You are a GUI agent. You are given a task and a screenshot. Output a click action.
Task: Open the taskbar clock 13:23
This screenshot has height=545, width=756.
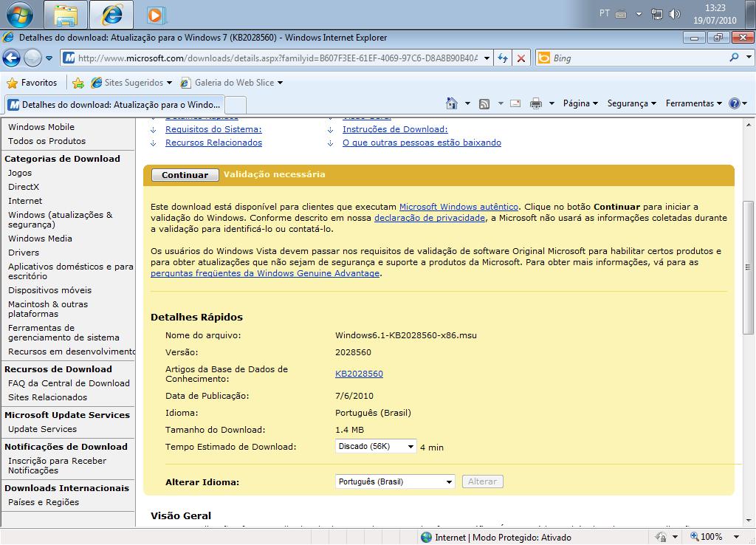click(715, 14)
